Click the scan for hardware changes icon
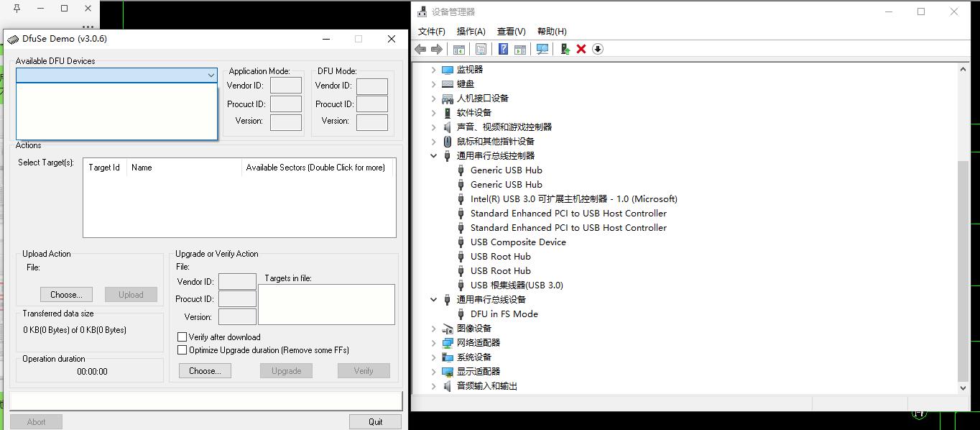 (542, 49)
